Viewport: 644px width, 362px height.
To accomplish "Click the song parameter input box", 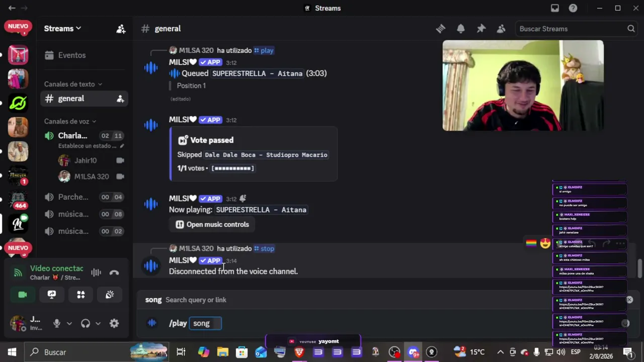I will click(205, 323).
